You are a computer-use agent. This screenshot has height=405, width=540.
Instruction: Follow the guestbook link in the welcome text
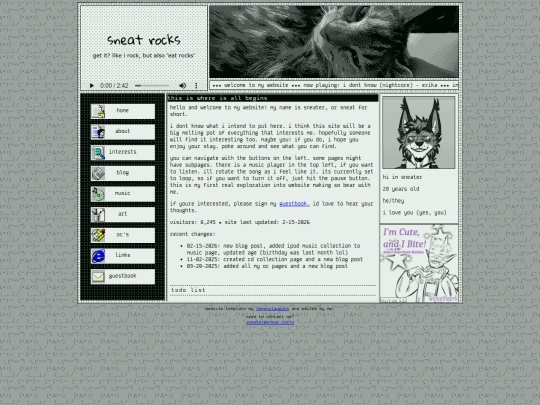pyautogui.click(x=294, y=204)
